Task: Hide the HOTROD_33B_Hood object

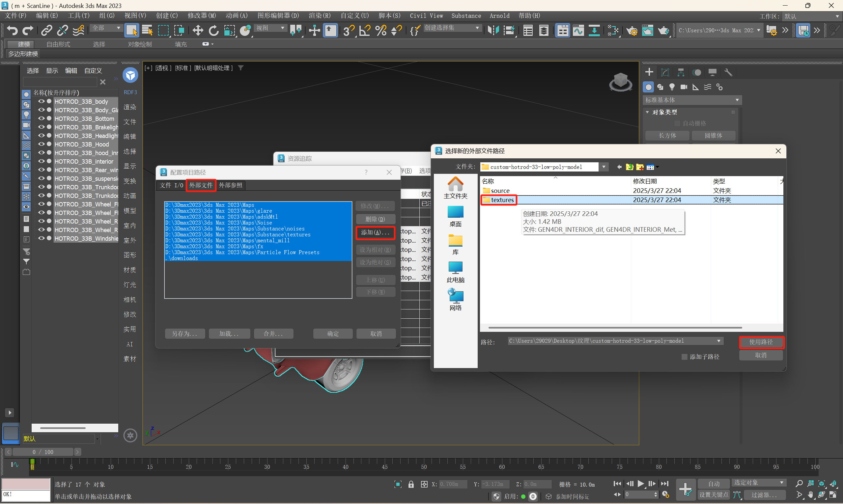Action: [x=42, y=144]
